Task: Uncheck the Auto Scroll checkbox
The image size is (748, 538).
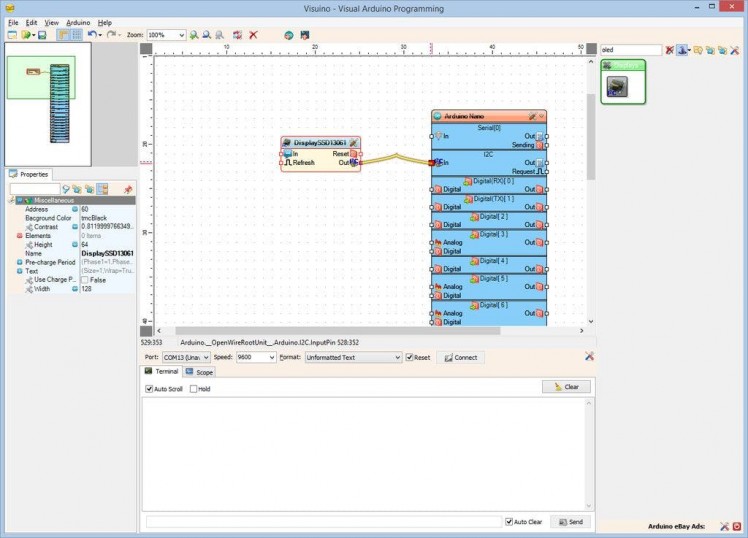Action: [150, 389]
